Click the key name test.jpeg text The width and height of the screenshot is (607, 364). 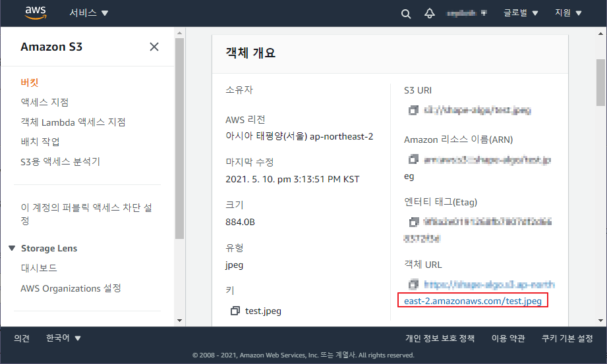point(263,311)
